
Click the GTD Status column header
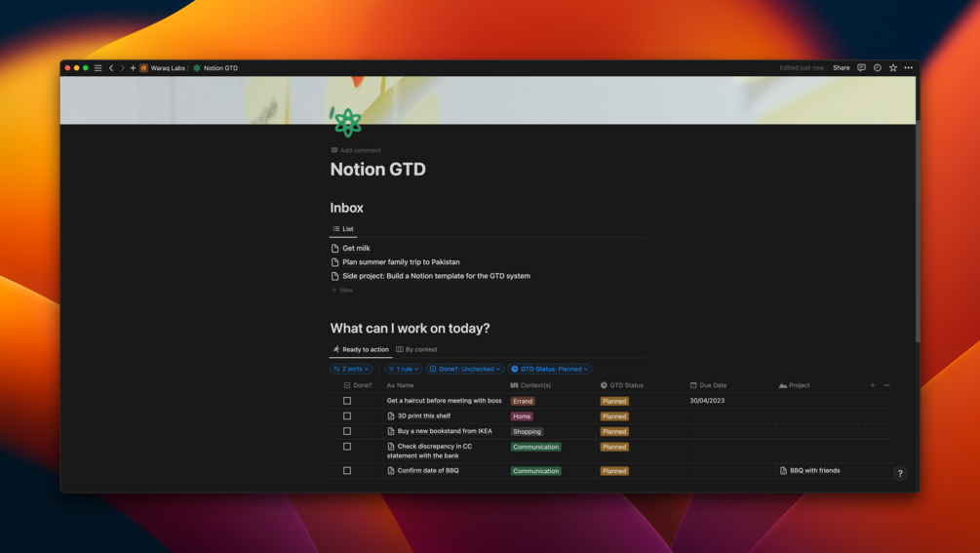622,385
